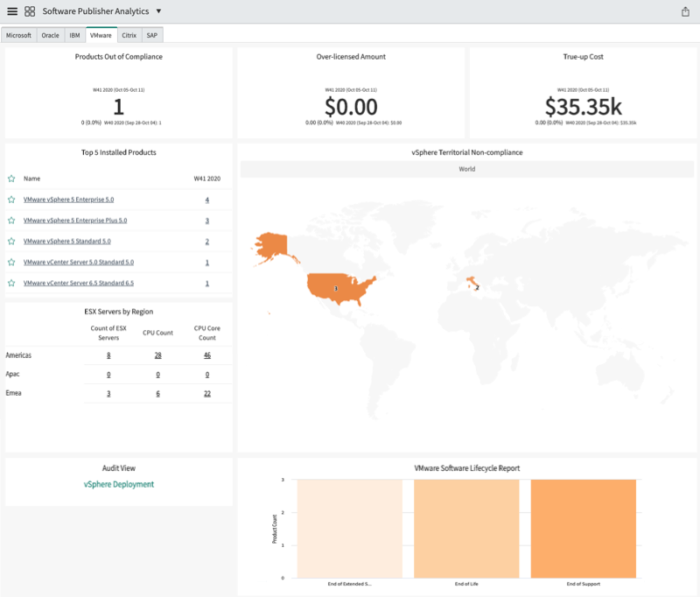
Task: Click the Over-licensed Amount $0.00 value
Action: (351, 107)
